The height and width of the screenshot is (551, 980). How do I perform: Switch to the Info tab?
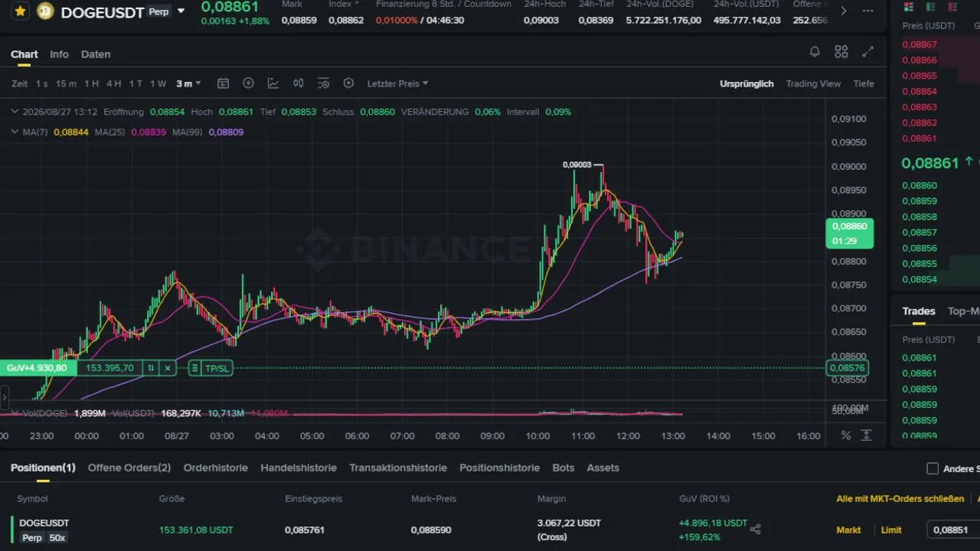pyautogui.click(x=59, y=54)
